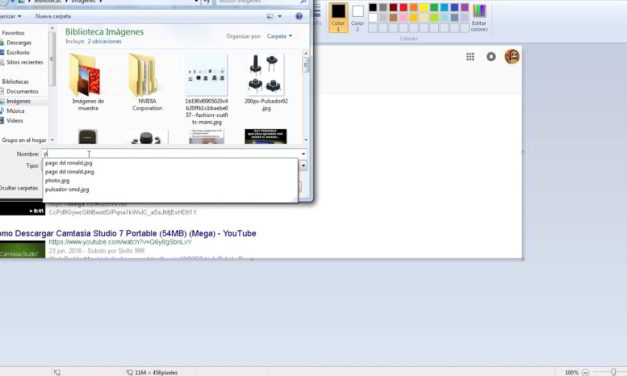627x376 pixels.
Task: Click the Paint zoom slider handle
Action: pyautogui.click(x=613, y=372)
